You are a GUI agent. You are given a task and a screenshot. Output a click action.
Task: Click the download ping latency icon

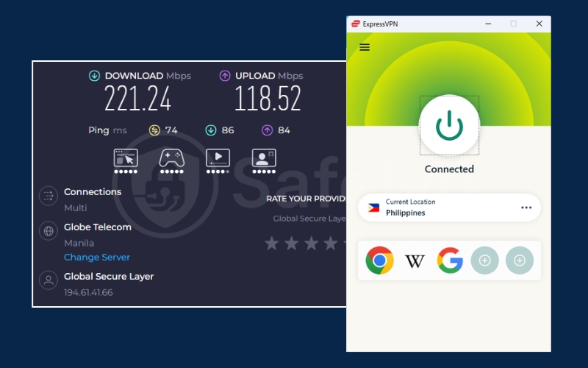211,130
